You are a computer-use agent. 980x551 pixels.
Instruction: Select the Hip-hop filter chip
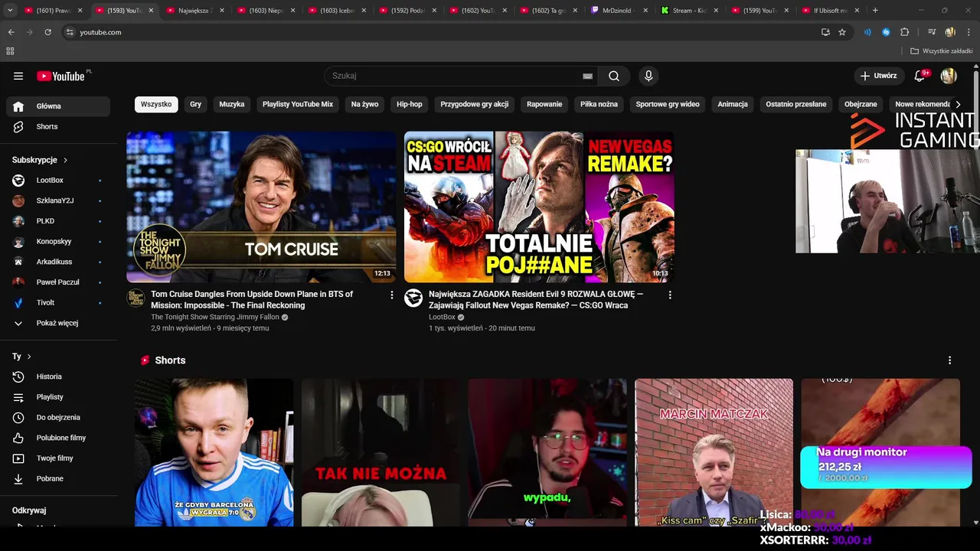click(409, 104)
